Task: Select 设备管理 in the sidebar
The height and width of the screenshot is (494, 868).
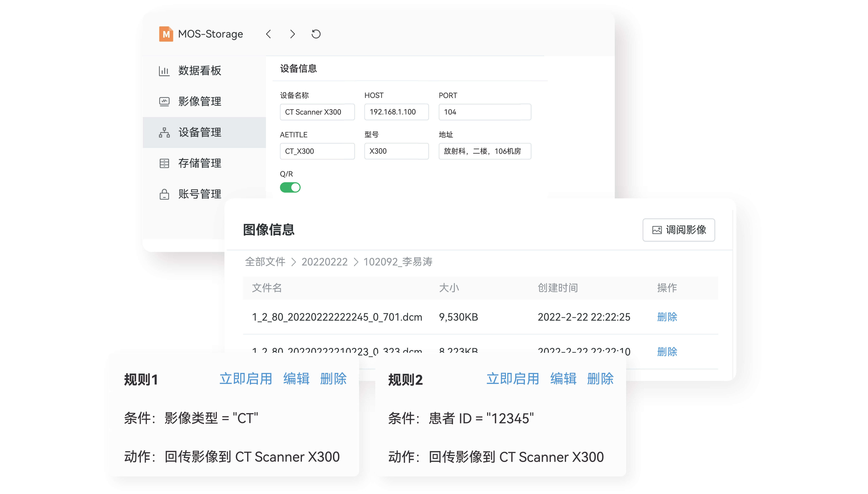Action: [204, 132]
